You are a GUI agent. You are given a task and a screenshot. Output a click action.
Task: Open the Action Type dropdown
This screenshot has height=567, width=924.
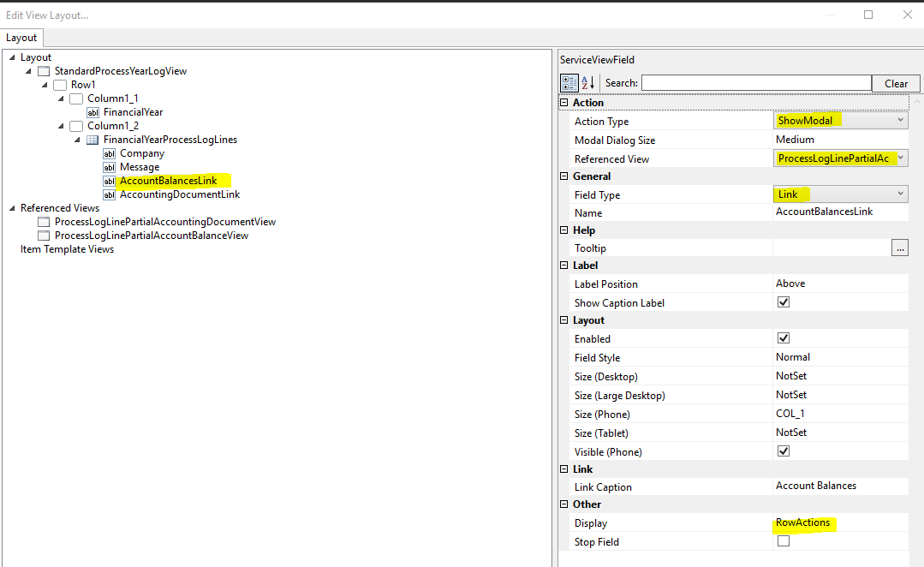[900, 120]
